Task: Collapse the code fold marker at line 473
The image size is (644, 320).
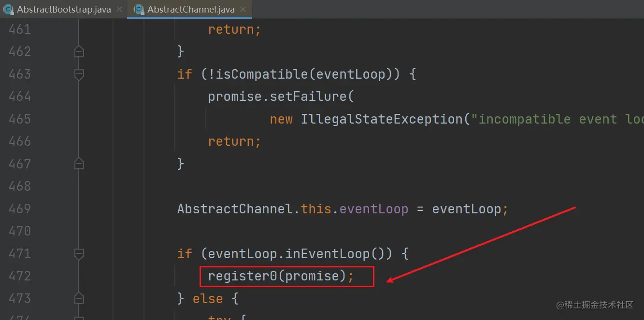Action: (79, 299)
